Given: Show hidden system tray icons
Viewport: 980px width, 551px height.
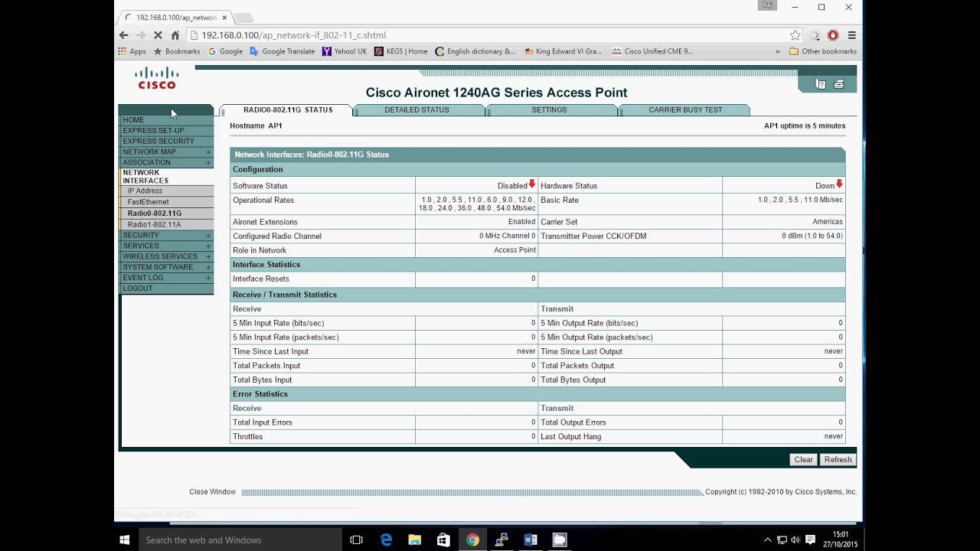Looking at the screenshot, I should (768, 540).
